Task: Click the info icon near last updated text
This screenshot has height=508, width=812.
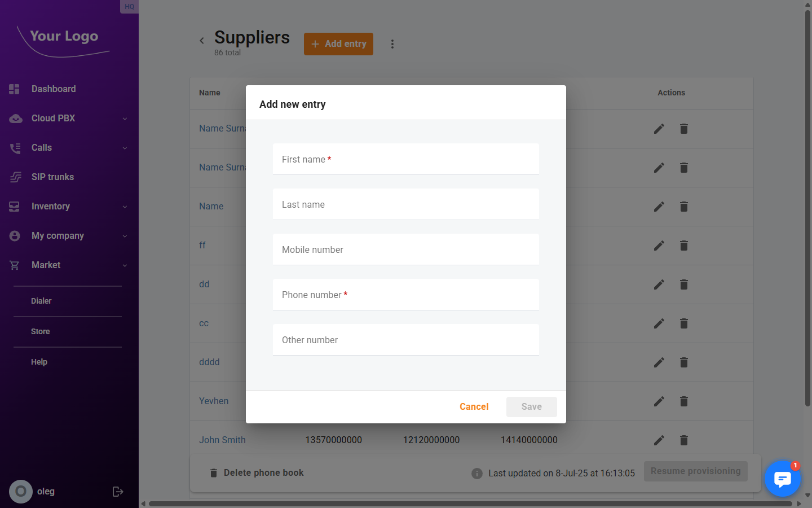Action: 477,473
